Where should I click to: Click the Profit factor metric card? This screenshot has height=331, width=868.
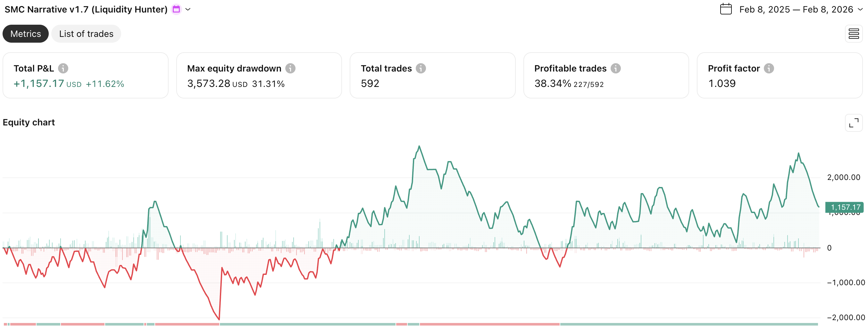coord(779,75)
